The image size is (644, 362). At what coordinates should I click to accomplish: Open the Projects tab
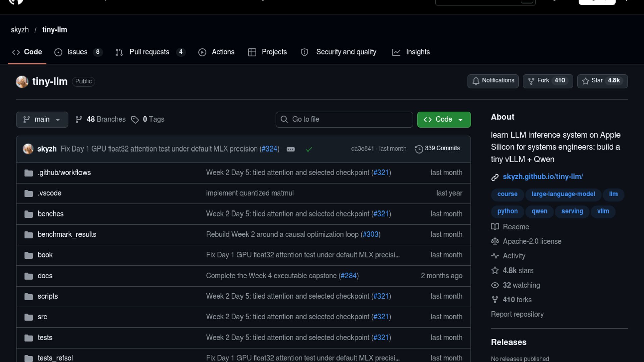267,52
